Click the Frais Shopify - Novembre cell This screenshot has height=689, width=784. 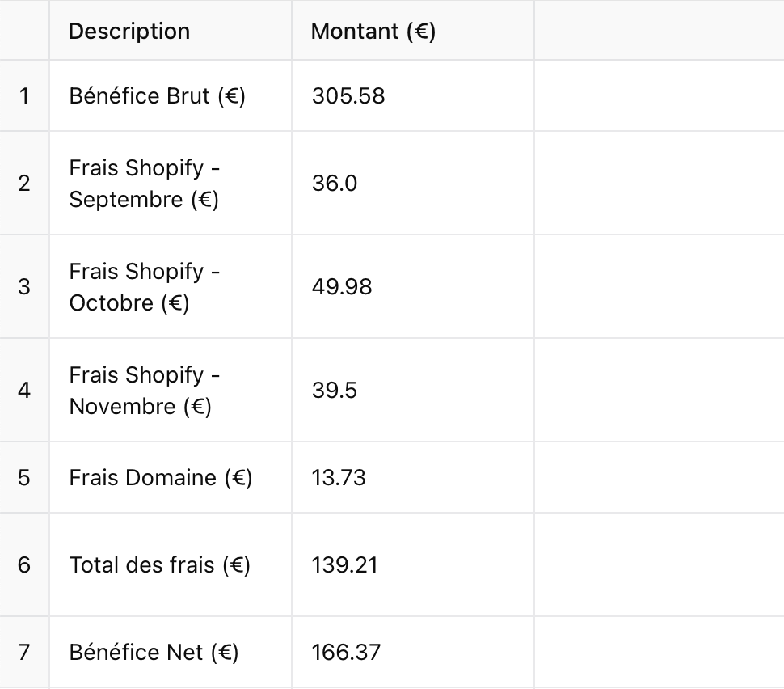tap(145, 391)
